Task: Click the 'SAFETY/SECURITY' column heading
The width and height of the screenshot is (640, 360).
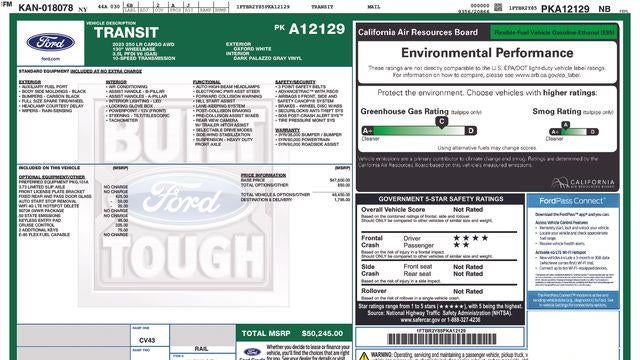Action: [x=295, y=82]
